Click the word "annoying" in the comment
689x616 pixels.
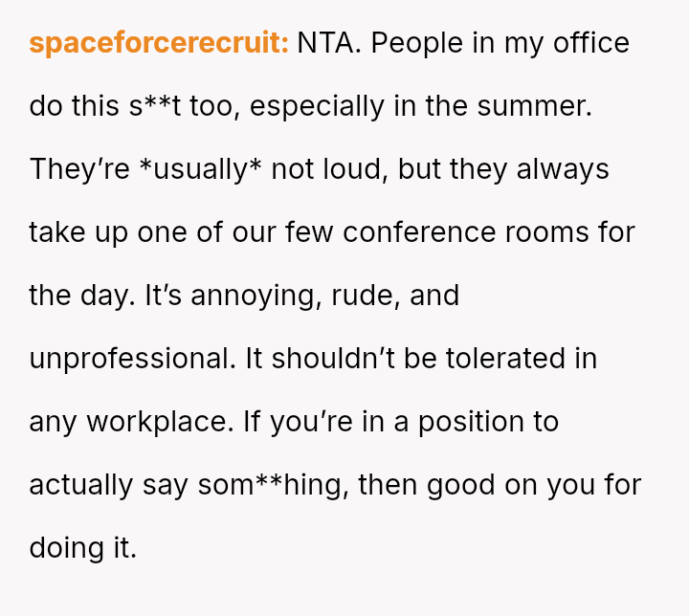pyautogui.click(x=256, y=296)
